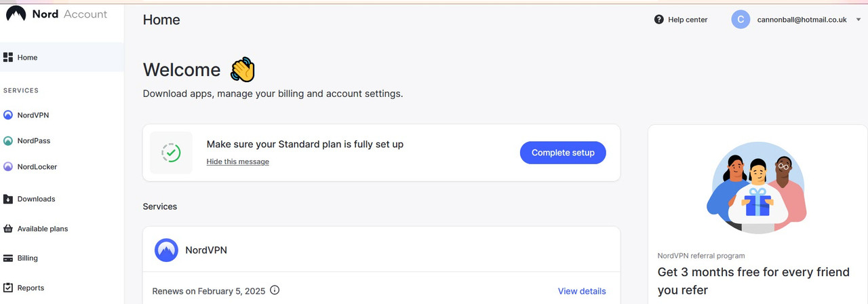
Task: Click the NordPass sidebar icon
Action: (x=8, y=141)
